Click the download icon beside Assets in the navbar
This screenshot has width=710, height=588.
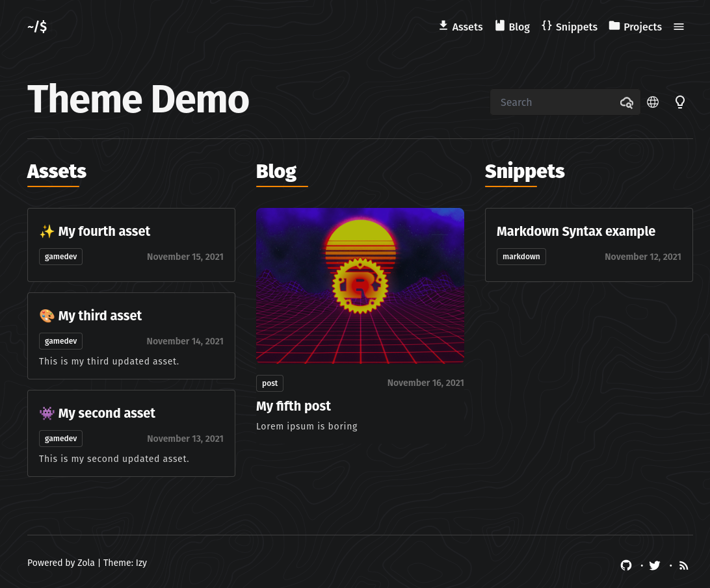click(x=443, y=26)
